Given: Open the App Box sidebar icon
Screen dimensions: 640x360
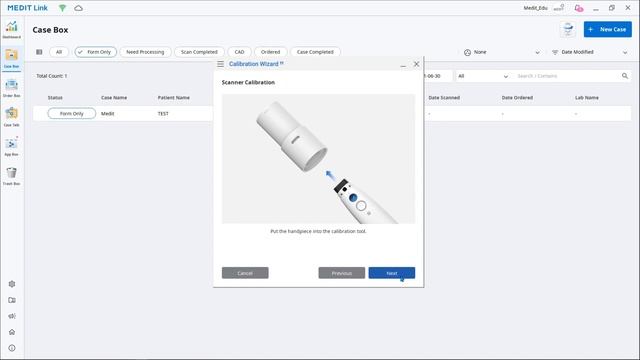Looking at the screenshot, I should (11, 146).
